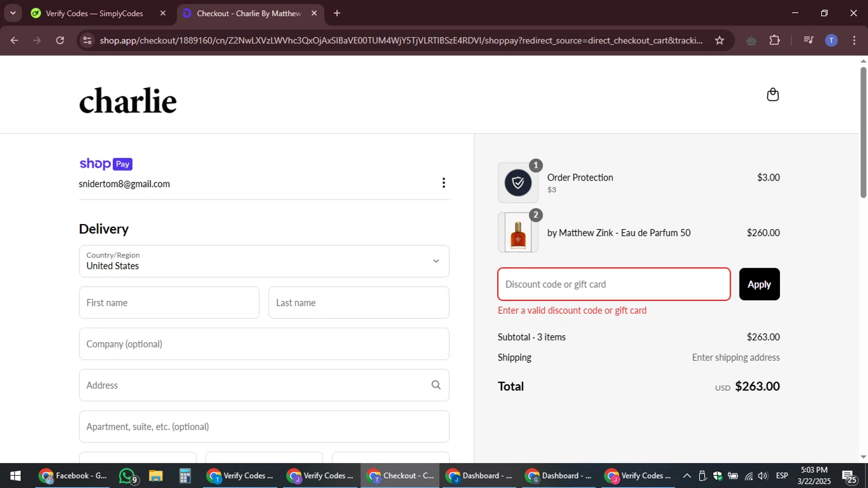
Task: Click the address search magnifier icon
Action: [436, 385]
